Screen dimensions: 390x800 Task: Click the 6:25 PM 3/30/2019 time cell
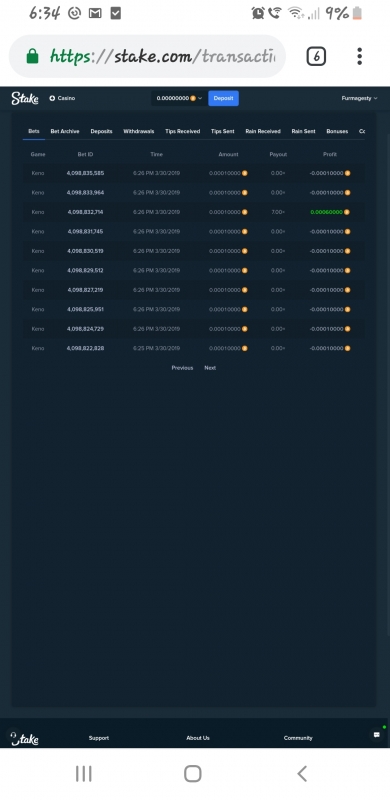pyautogui.click(x=156, y=348)
